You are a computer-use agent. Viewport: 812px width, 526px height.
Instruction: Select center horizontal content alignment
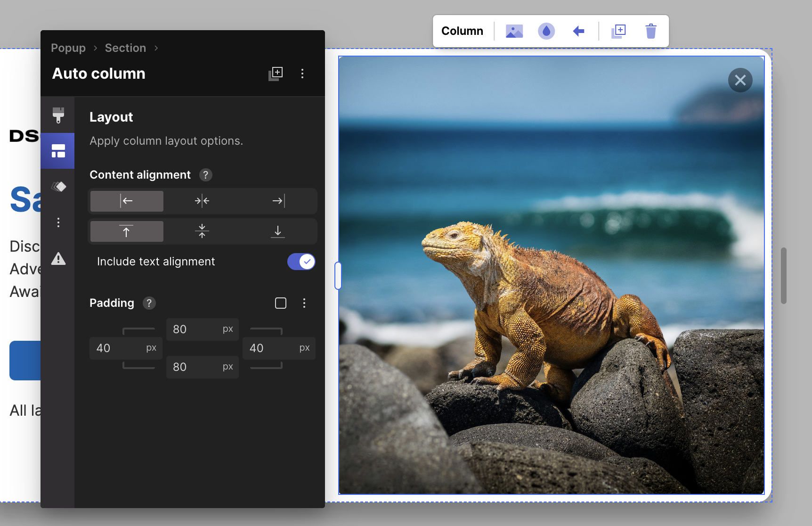(202, 201)
